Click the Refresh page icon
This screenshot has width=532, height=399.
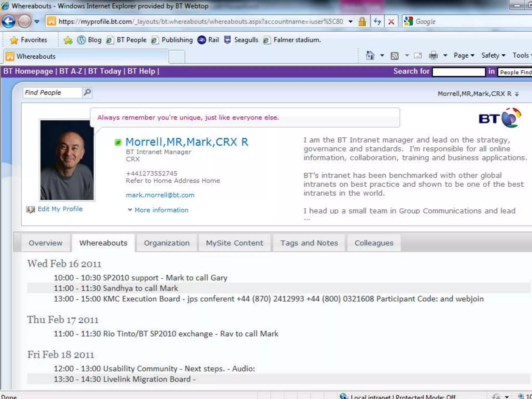pos(377,21)
